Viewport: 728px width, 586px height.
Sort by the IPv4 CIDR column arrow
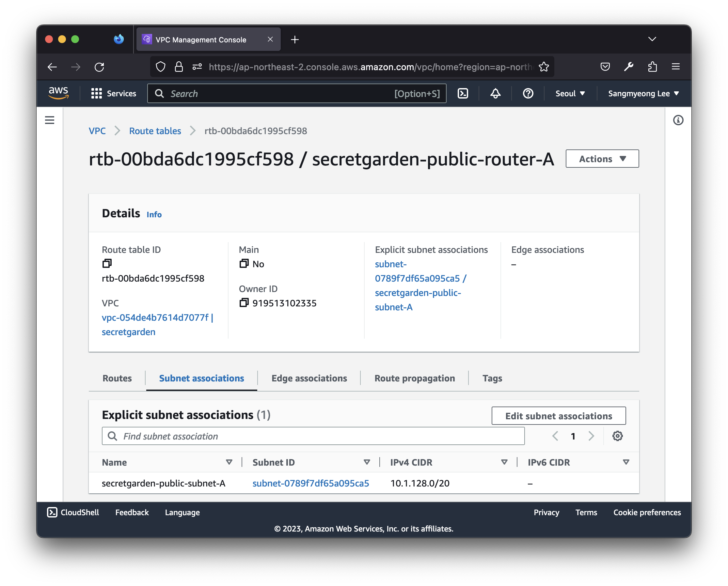point(504,462)
